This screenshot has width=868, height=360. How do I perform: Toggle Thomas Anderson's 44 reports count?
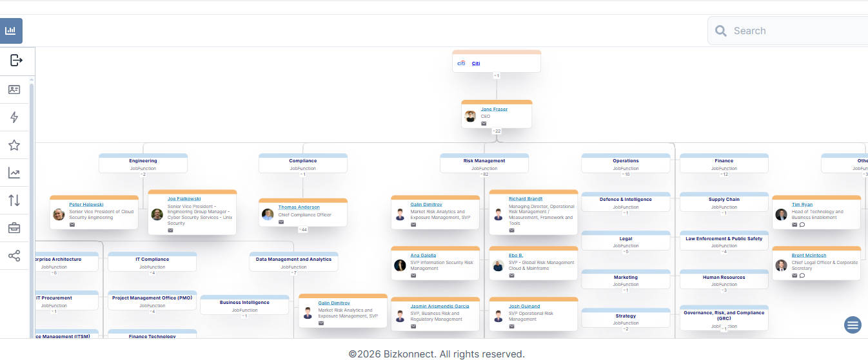coord(303,229)
